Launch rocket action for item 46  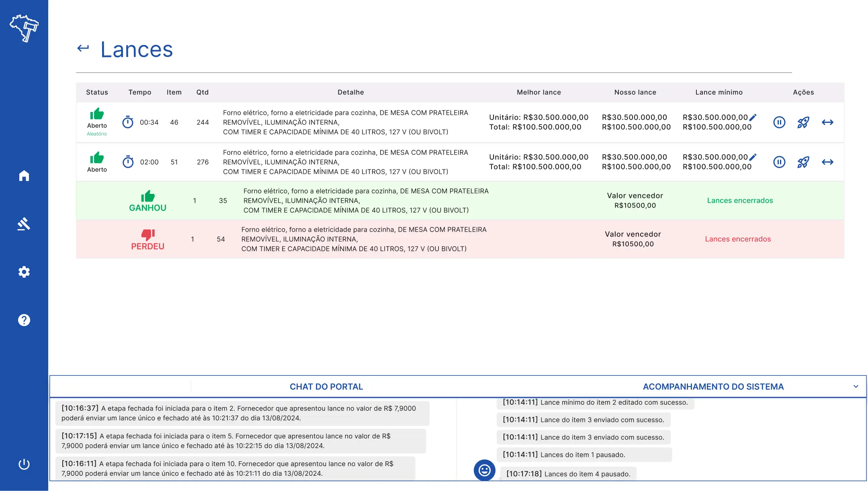click(x=803, y=122)
